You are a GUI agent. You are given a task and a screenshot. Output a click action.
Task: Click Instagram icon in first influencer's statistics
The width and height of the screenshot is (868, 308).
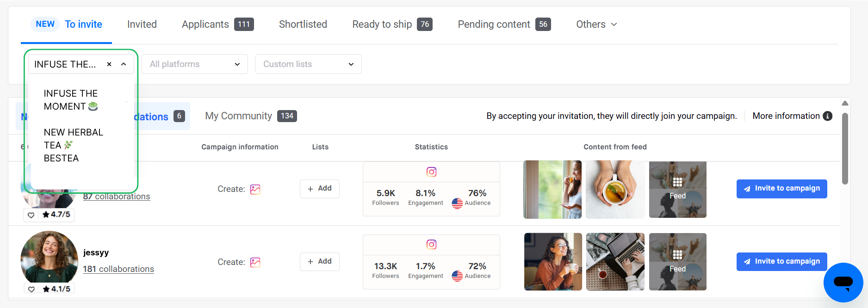tap(431, 172)
